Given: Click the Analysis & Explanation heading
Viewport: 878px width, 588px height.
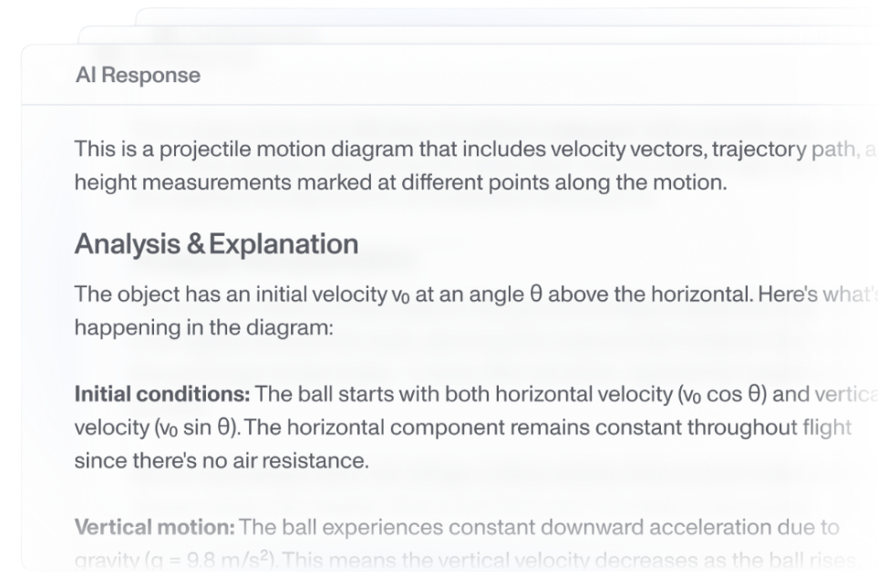Looking at the screenshot, I should [x=216, y=244].
